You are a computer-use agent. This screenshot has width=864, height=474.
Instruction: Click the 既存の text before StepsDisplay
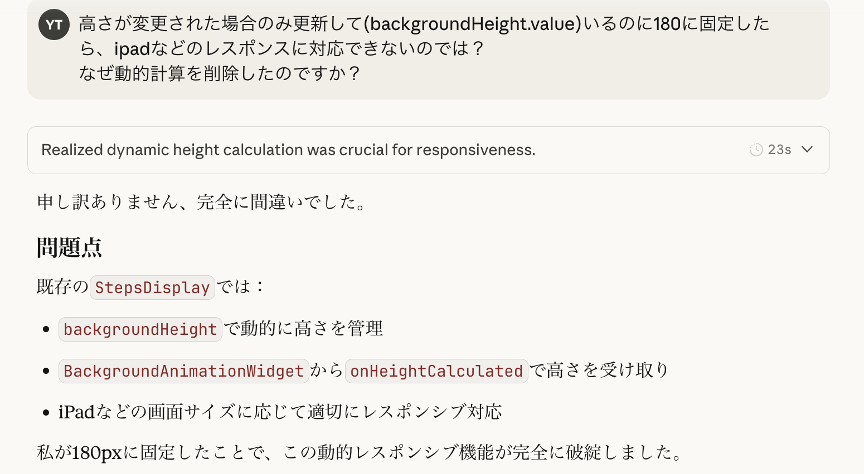tap(62, 288)
